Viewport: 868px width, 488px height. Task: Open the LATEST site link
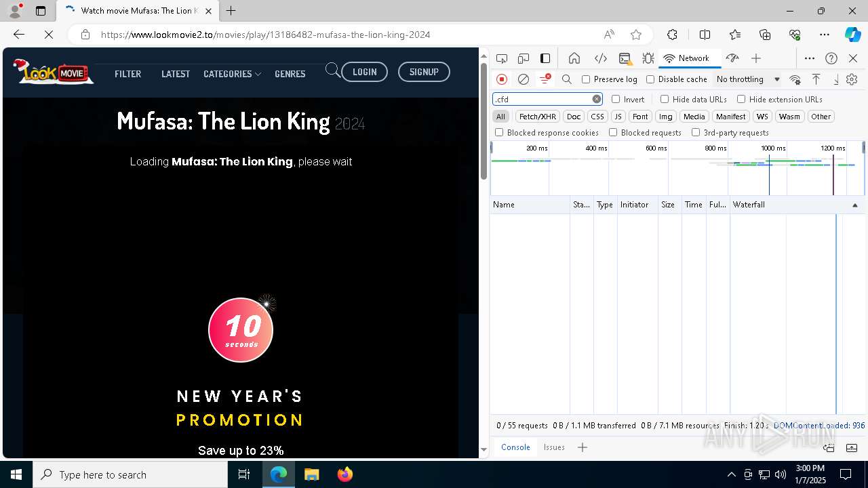click(x=176, y=74)
